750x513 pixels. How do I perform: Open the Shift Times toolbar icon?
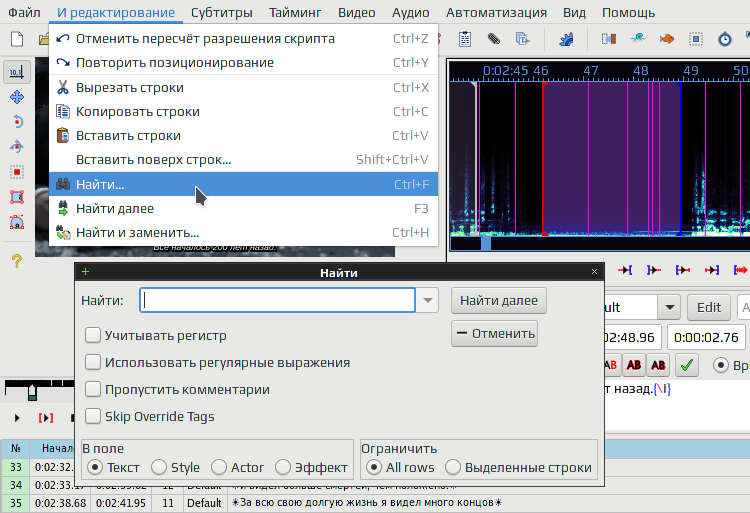click(x=608, y=39)
